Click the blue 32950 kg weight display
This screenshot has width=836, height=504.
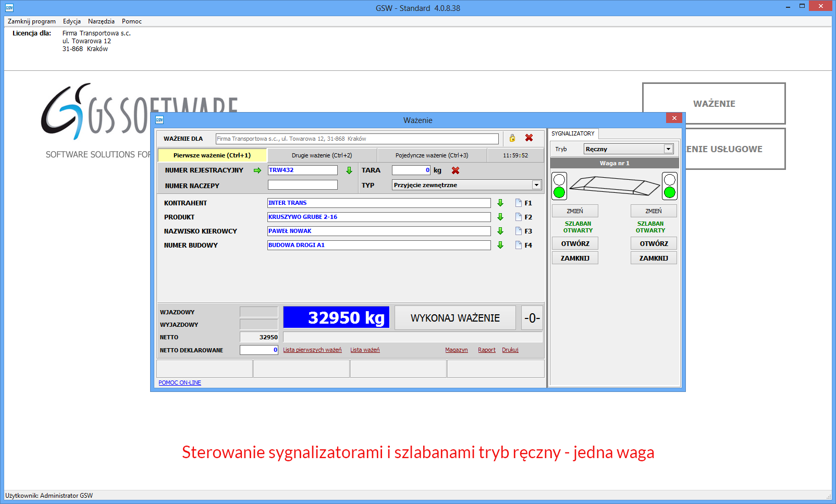tap(336, 317)
